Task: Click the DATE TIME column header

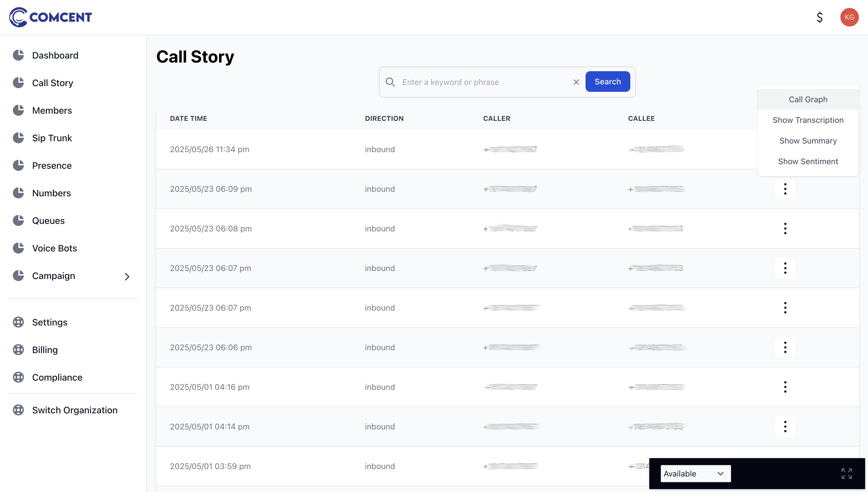Action: click(189, 118)
